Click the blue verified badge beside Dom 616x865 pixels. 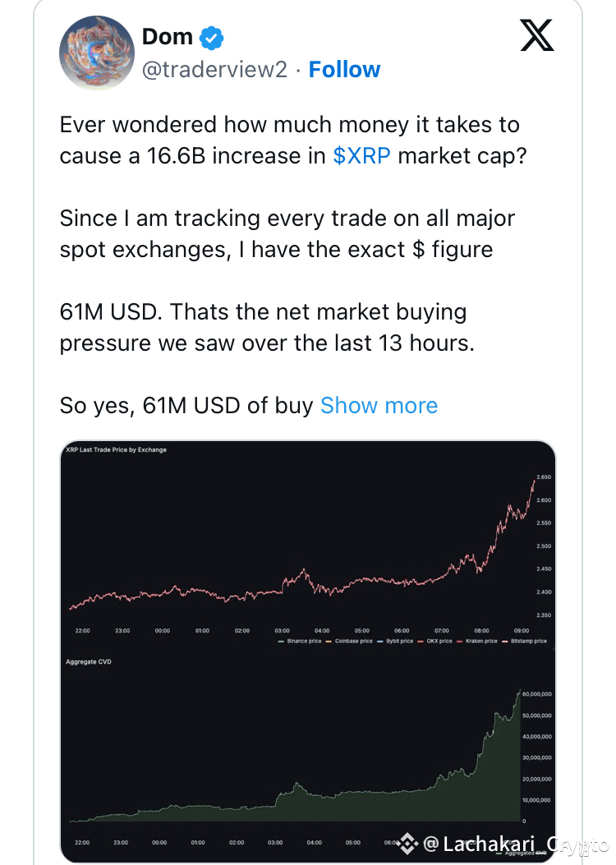(x=211, y=38)
